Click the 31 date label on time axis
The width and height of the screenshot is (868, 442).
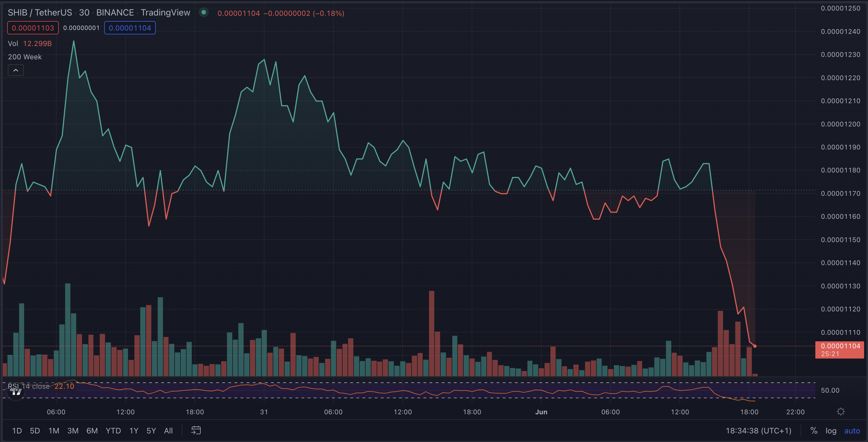point(264,412)
